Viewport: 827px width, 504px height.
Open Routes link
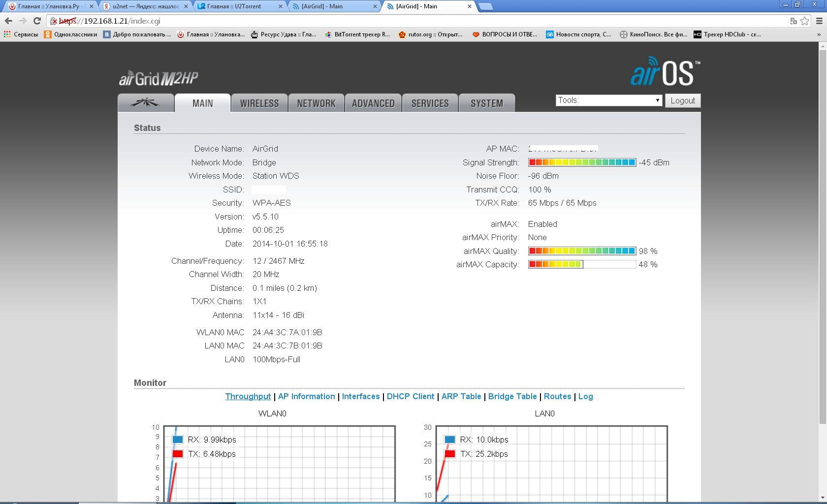(557, 396)
